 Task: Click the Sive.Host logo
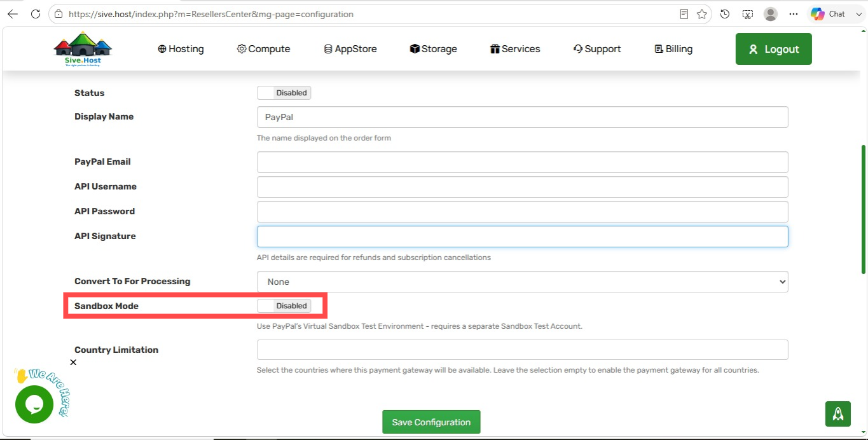(x=83, y=49)
